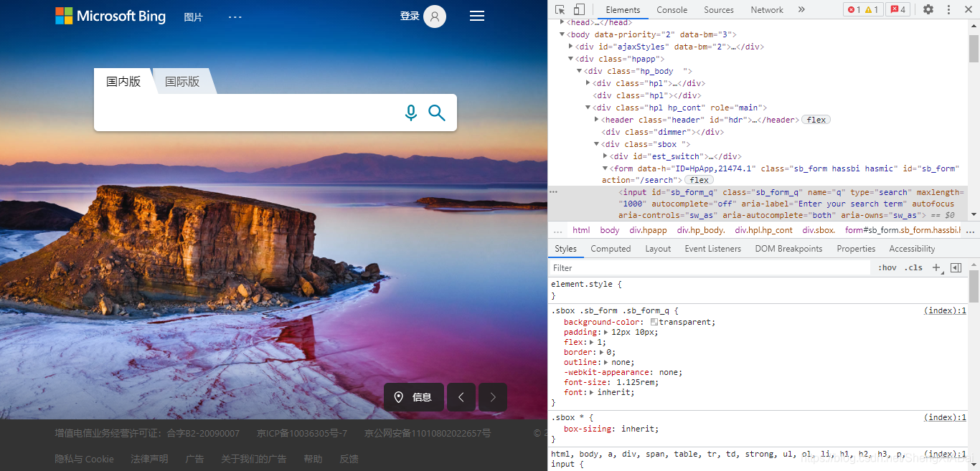The width and height of the screenshot is (980, 471).
Task: Open DevTools three-dot customize menu
Action: [948, 9]
